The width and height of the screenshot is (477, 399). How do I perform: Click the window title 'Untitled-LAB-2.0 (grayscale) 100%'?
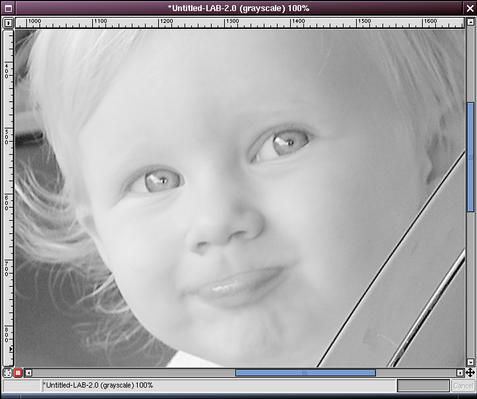(239, 8)
